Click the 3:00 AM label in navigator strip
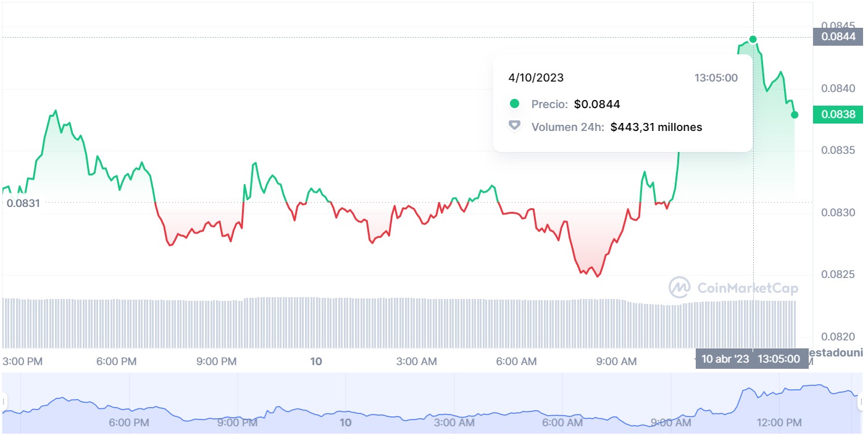The height and width of the screenshot is (438, 868). (x=454, y=423)
